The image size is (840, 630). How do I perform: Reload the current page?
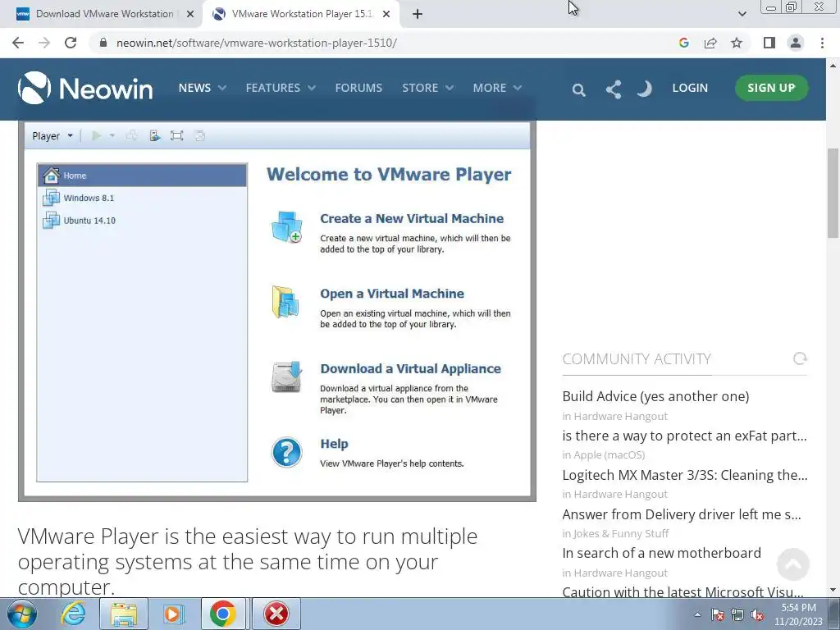point(71,43)
